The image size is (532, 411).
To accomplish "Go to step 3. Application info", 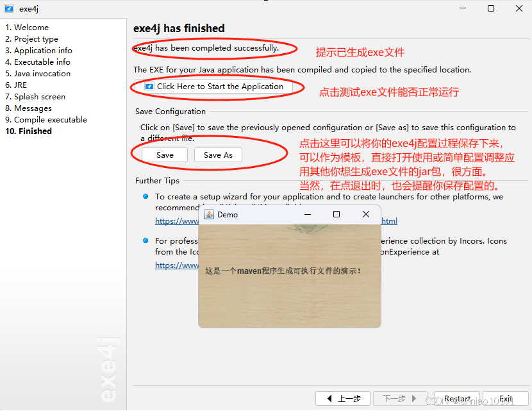I will pos(38,51).
